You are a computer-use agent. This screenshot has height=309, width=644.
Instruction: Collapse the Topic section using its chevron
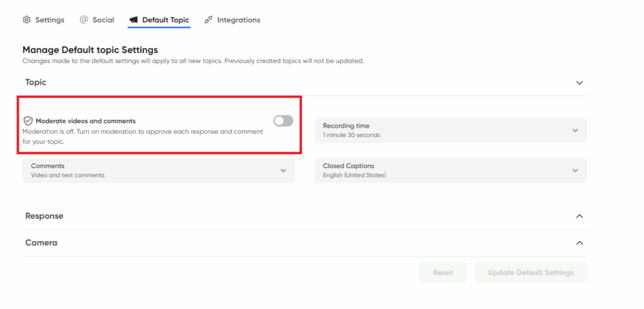[579, 82]
